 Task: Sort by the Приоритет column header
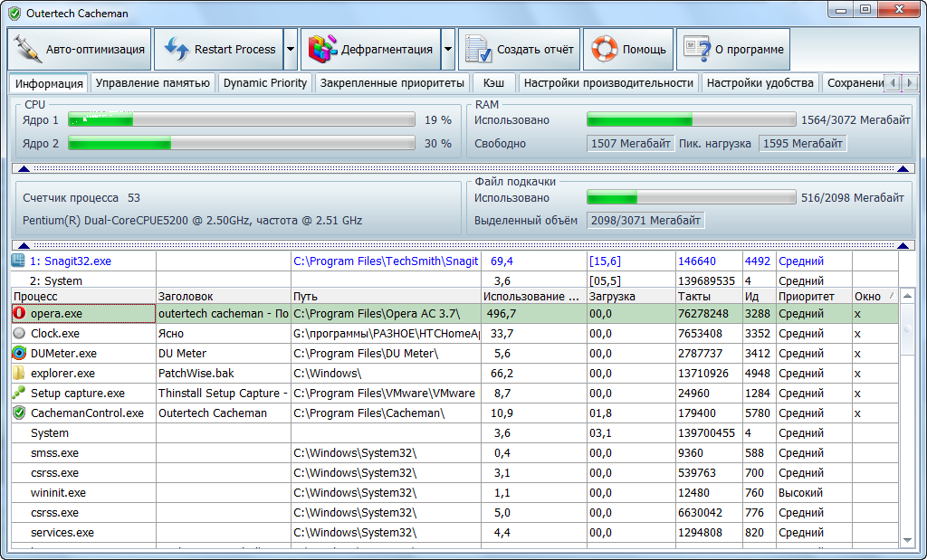pos(814,296)
